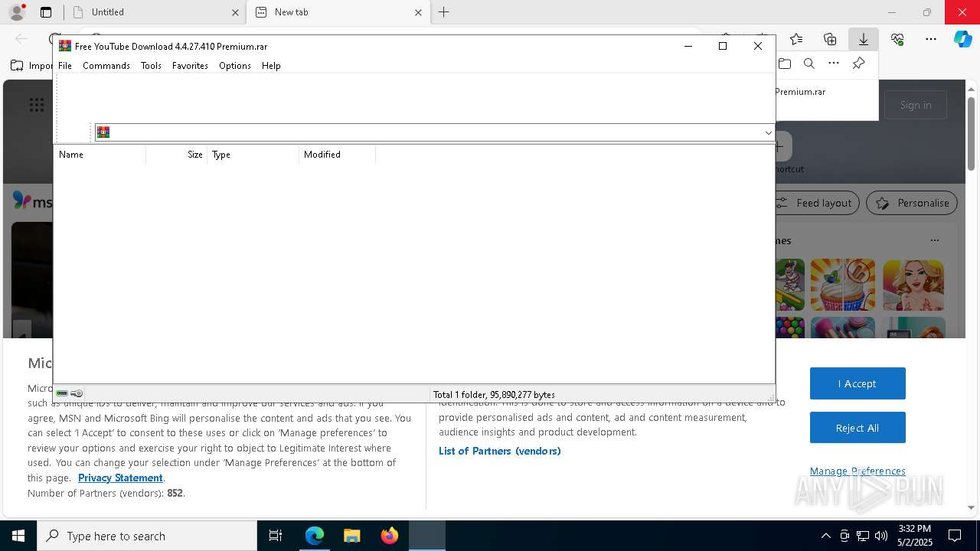The height and width of the screenshot is (551, 980).
Task: Close the Untitled browser tab
Action: pos(235,12)
